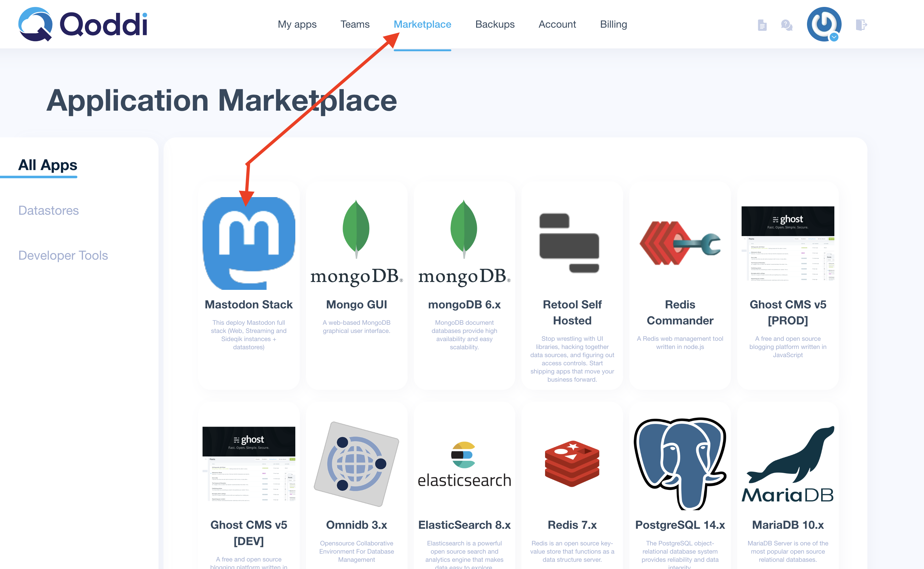Go to Teams tab
Viewport: 924px width, 569px height.
click(355, 25)
